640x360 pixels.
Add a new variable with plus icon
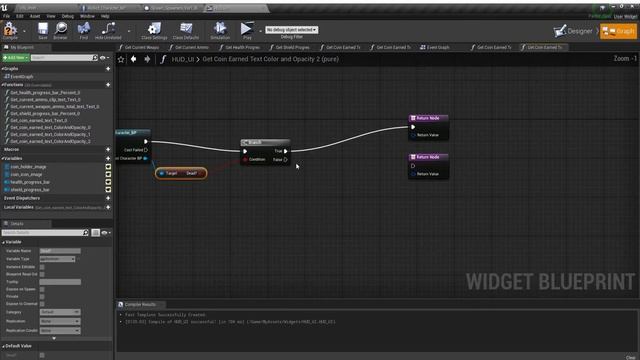tap(108, 158)
